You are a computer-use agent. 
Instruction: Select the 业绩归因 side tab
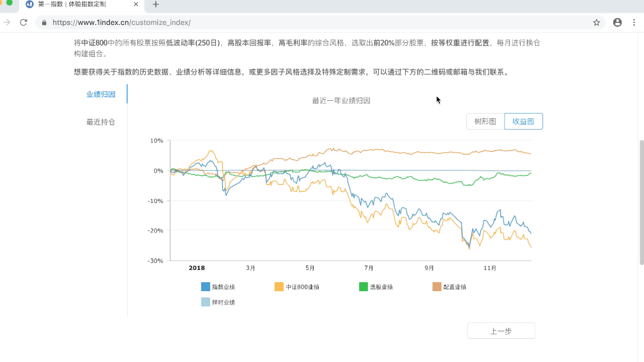[101, 94]
